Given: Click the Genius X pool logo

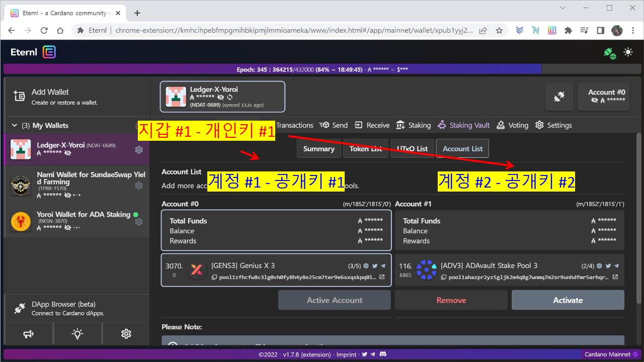Looking at the screenshot, I should 197,270.
